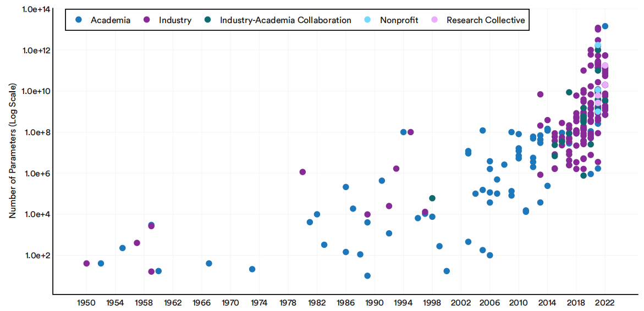Image resolution: width=644 pixels, height=311 pixels.
Task: Toggle the Academia series legend label
Action: click(111, 20)
